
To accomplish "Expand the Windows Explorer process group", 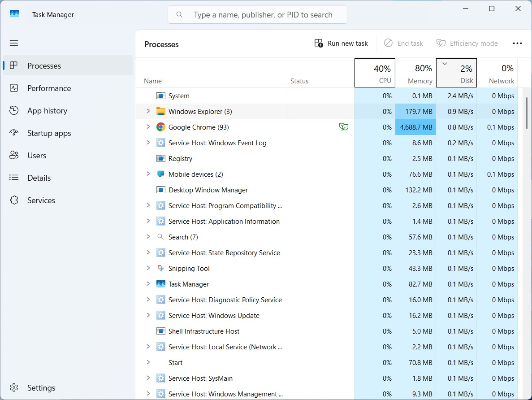I will click(x=148, y=111).
